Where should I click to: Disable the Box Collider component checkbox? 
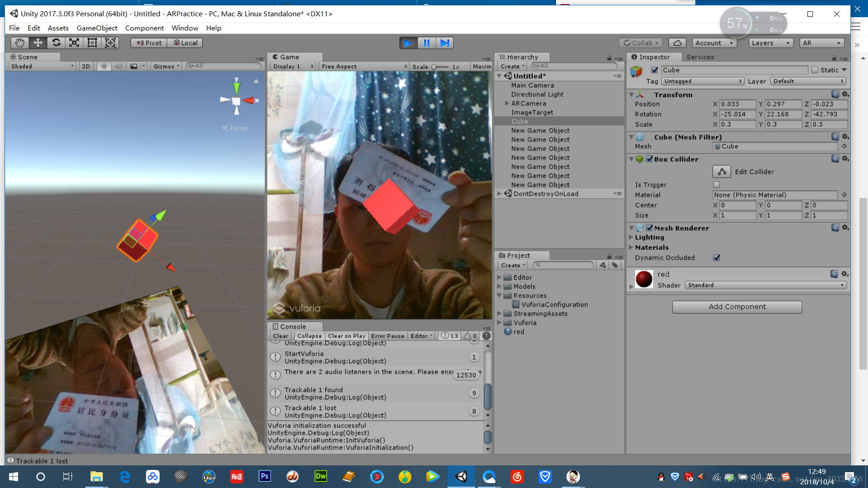click(650, 159)
